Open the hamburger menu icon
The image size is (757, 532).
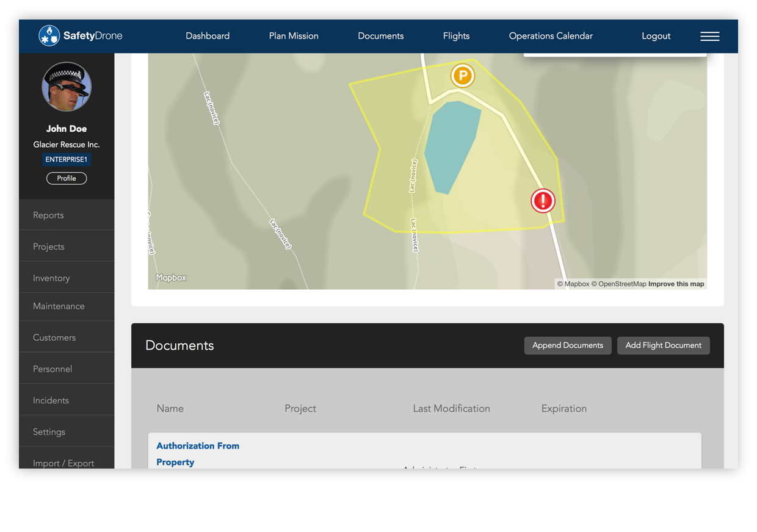pyautogui.click(x=709, y=36)
